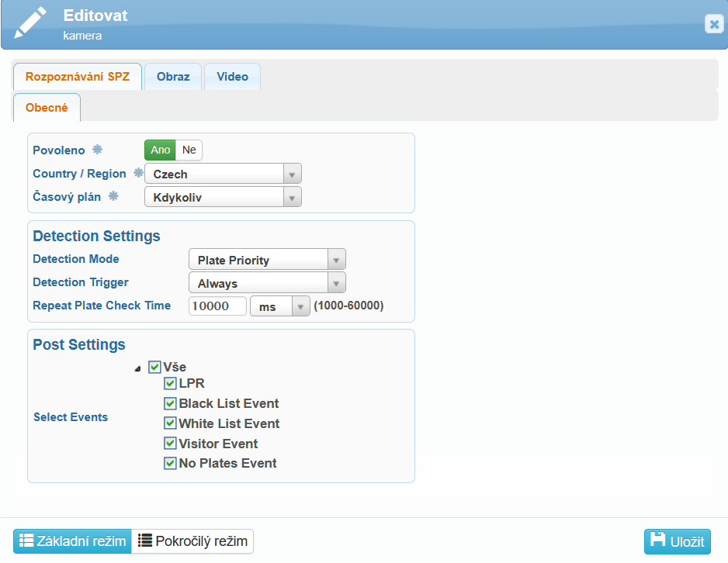Open the Detection Mode dropdown
728x563 pixels.
pyautogui.click(x=267, y=260)
